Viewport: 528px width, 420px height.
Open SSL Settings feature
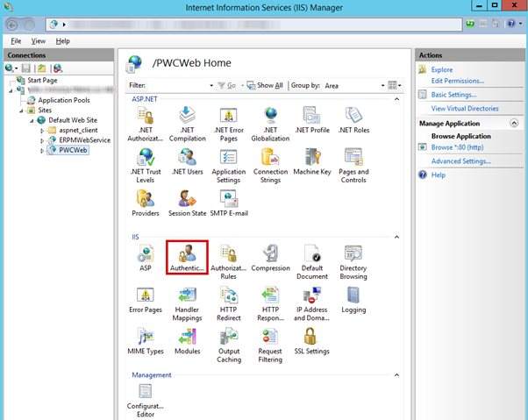pos(312,341)
